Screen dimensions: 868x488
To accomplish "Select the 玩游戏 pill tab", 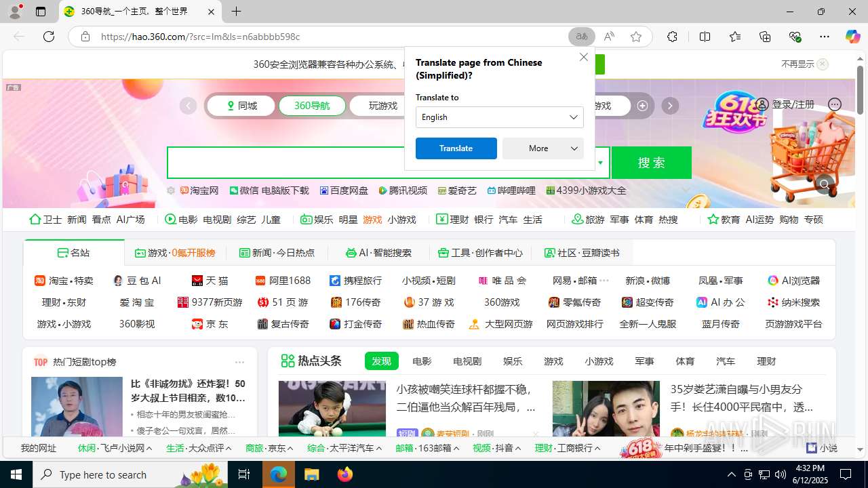I will tap(383, 106).
